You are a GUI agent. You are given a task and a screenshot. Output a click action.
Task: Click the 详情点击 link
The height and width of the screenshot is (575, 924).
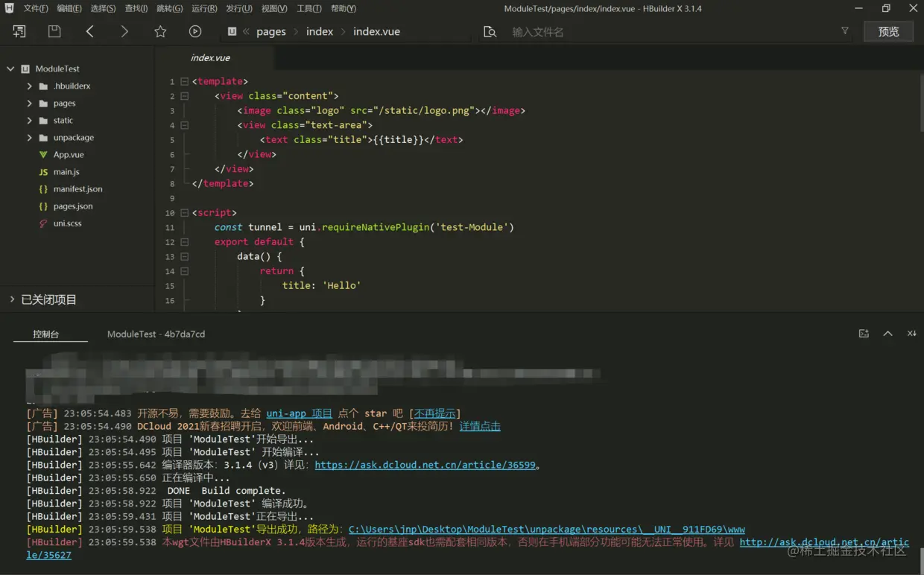click(480, 426)
